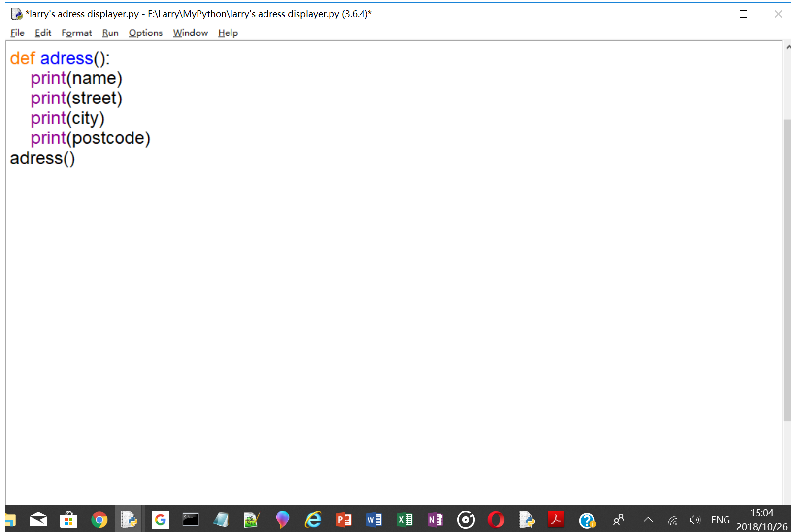
Task: Expand the hidden system tray icons
Action: point(648,519)
